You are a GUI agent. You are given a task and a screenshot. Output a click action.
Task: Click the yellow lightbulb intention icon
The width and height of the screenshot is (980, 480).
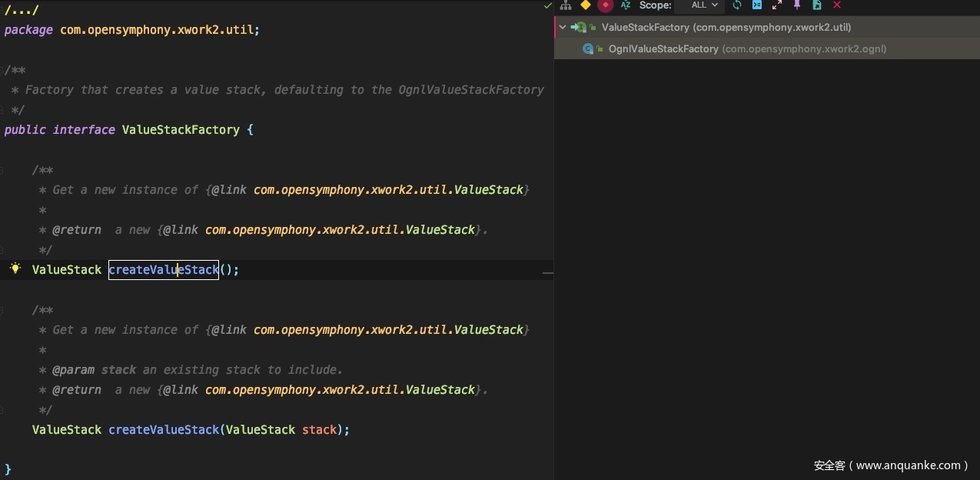pos(15,268)
